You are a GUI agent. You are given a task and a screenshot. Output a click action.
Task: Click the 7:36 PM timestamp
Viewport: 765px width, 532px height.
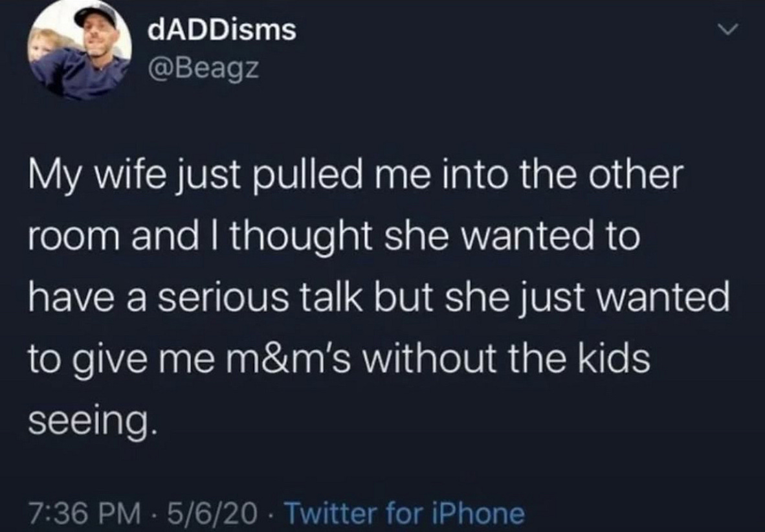point(84,514)
